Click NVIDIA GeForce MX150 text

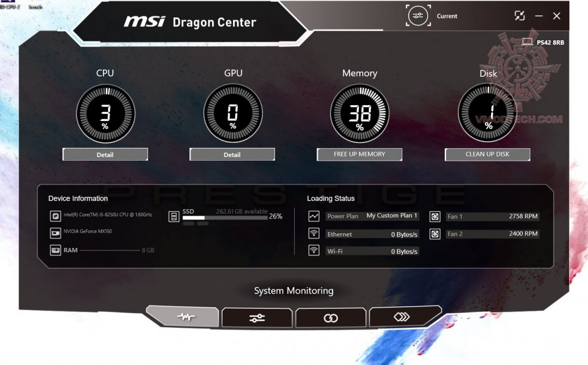tap(88, 231)
